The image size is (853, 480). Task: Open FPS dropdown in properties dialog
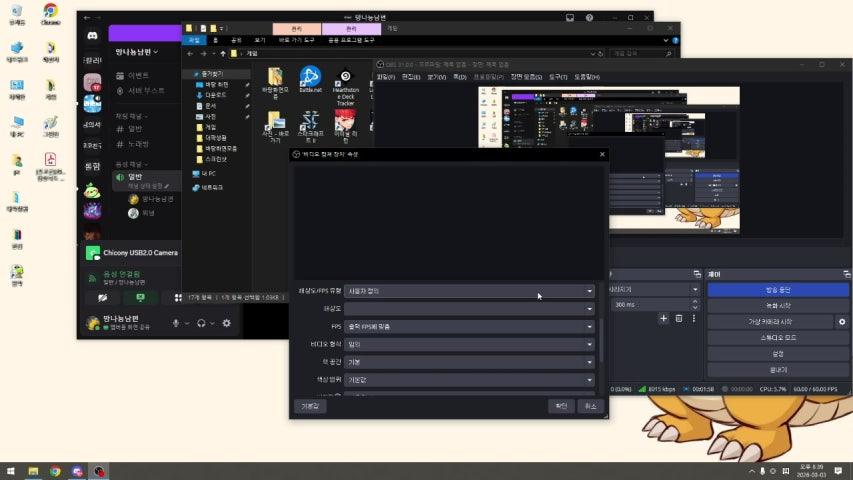point(469,327)
